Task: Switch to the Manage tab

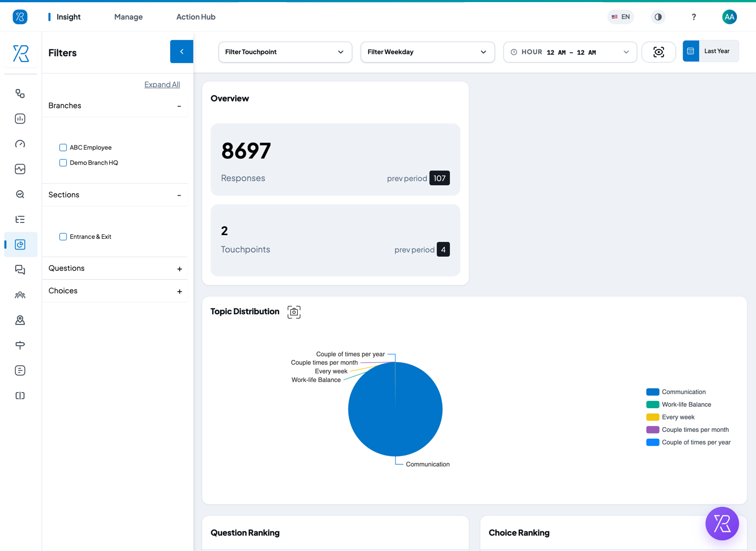Action: 129,17
